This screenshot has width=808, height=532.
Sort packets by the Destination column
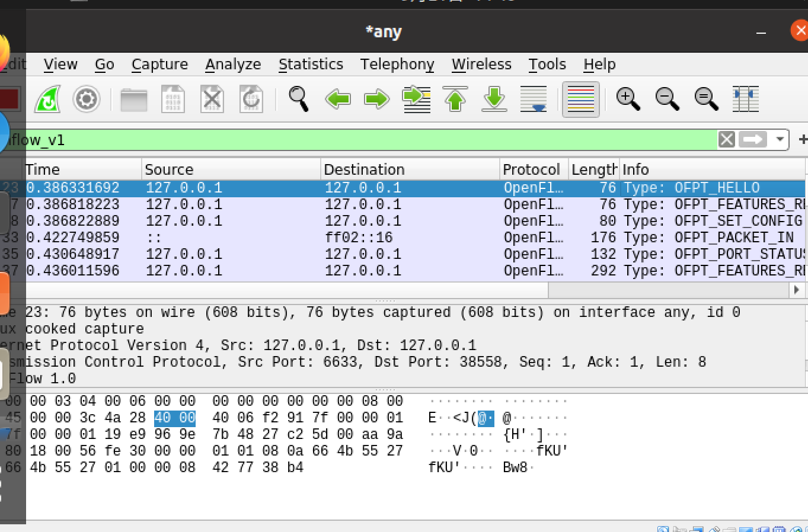(411, 169)
